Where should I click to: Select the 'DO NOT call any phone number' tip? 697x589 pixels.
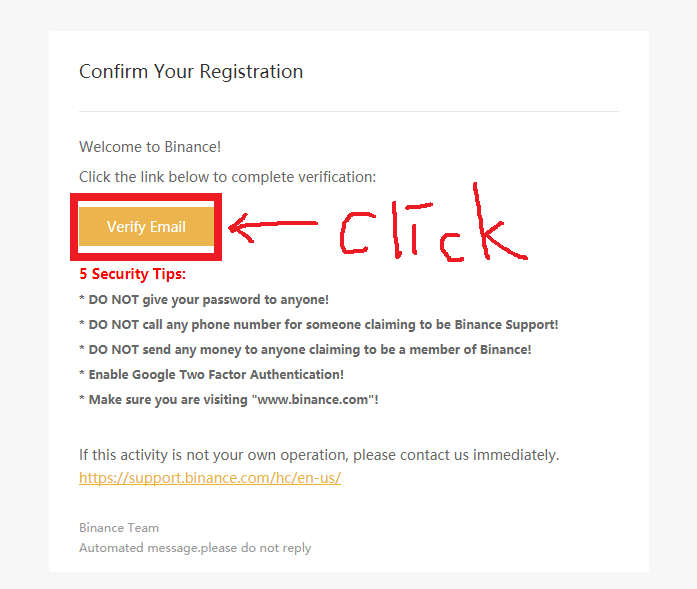coord(318,324)
